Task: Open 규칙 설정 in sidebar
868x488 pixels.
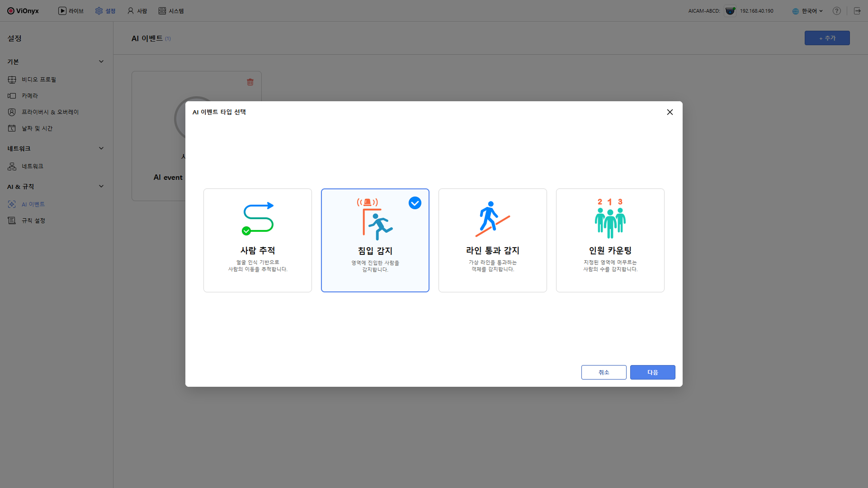Action: [33, 221]
